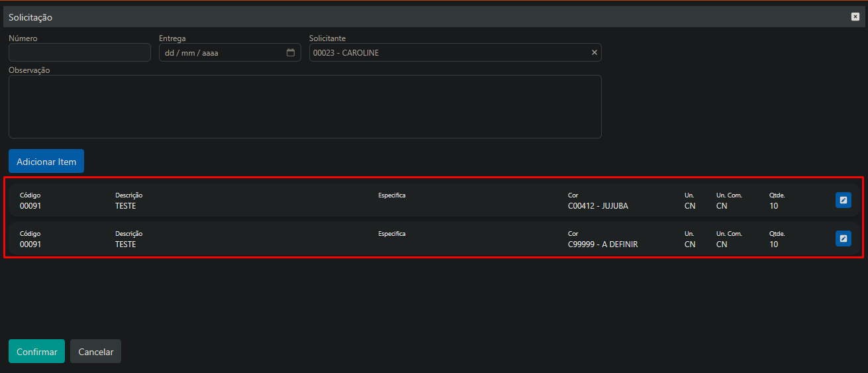The height and width of the screenshot is (373, 868).
Task: Focus the Número input field
Action: 79,53
